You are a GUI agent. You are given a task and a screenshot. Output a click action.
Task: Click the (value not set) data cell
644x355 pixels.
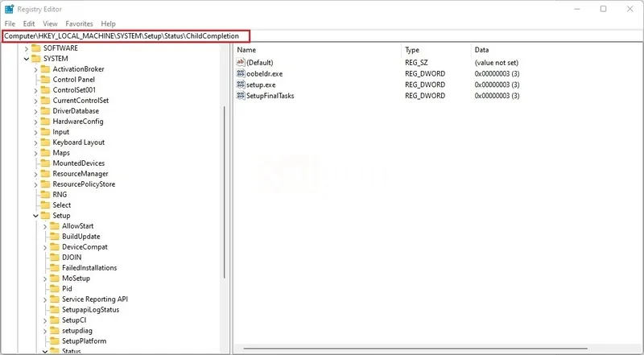[x=497, y=63]
